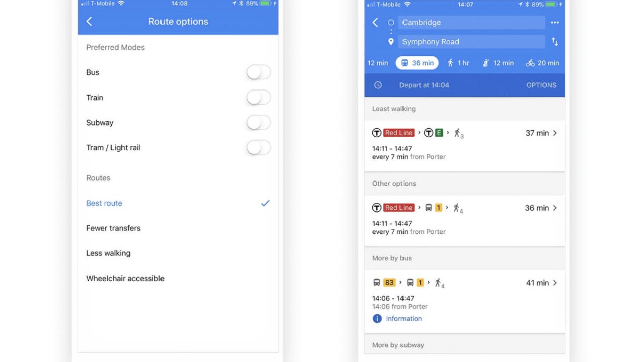The height and width of the screenshot is (362, 644).
Task: Click the destination pin icon beside Symphony Road
Action: tap(391, 42)
